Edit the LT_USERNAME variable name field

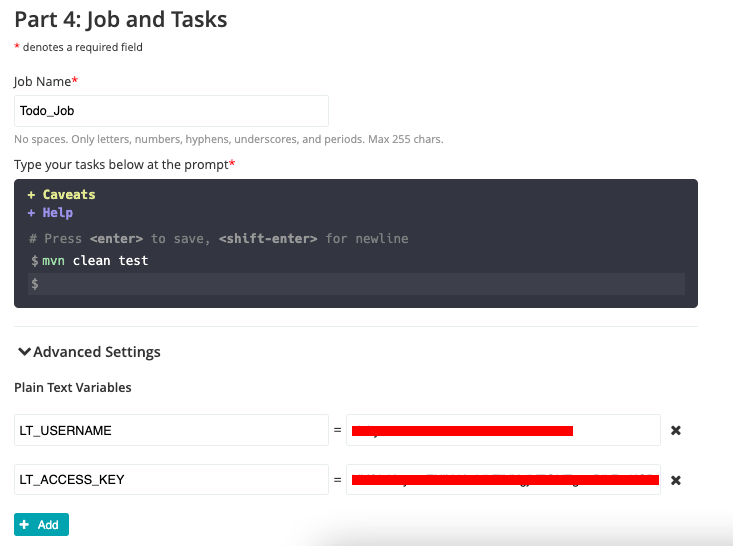click(x=171, y=430)
